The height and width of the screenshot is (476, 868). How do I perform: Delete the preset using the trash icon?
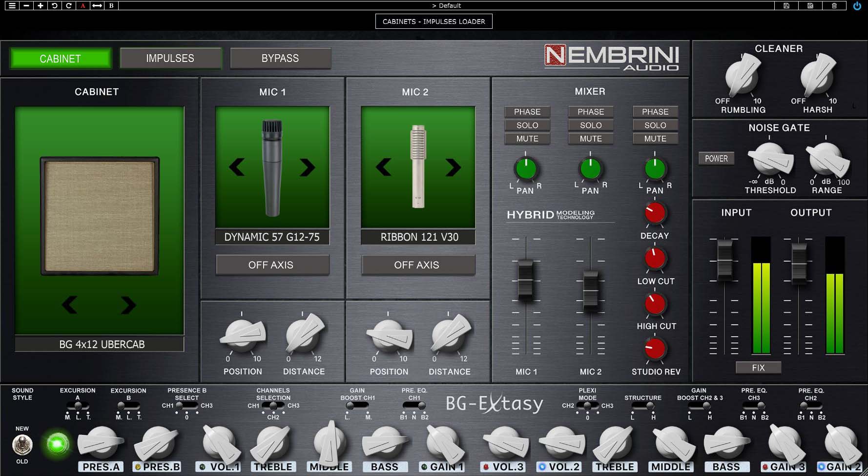point(835,6)
